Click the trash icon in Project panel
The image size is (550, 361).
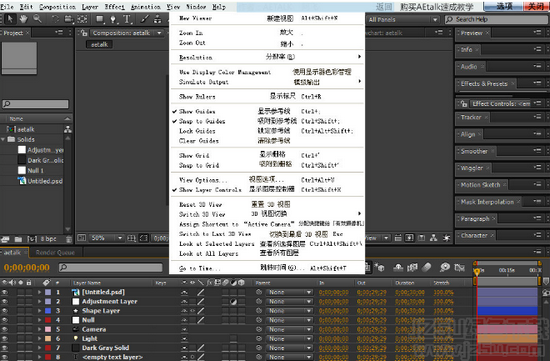coord(69,239)
